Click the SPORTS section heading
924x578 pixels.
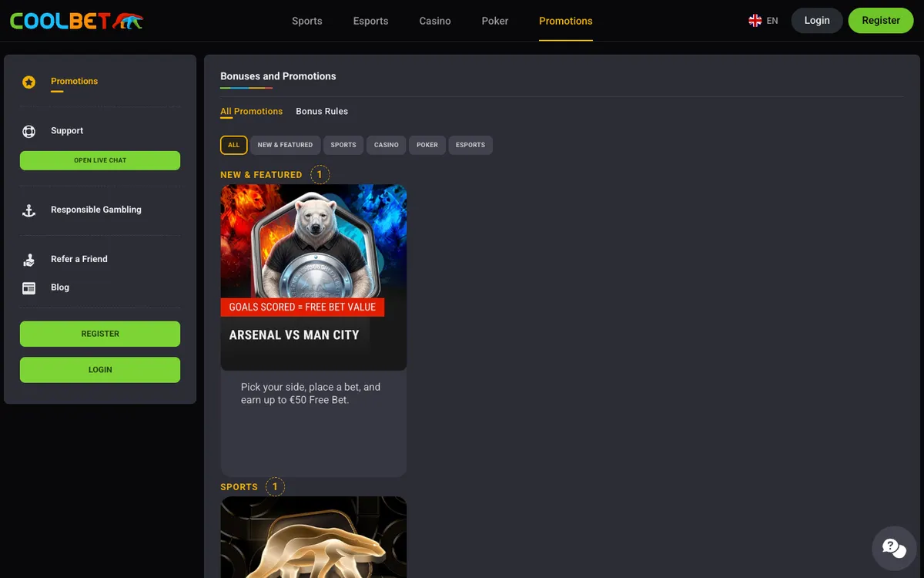coord(239,487)
